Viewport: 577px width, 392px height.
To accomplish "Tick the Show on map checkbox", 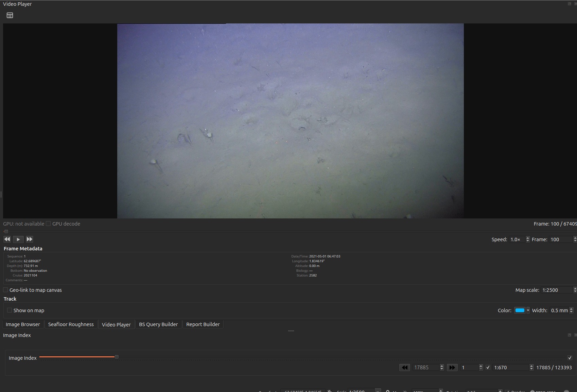I will pos(10,310).
